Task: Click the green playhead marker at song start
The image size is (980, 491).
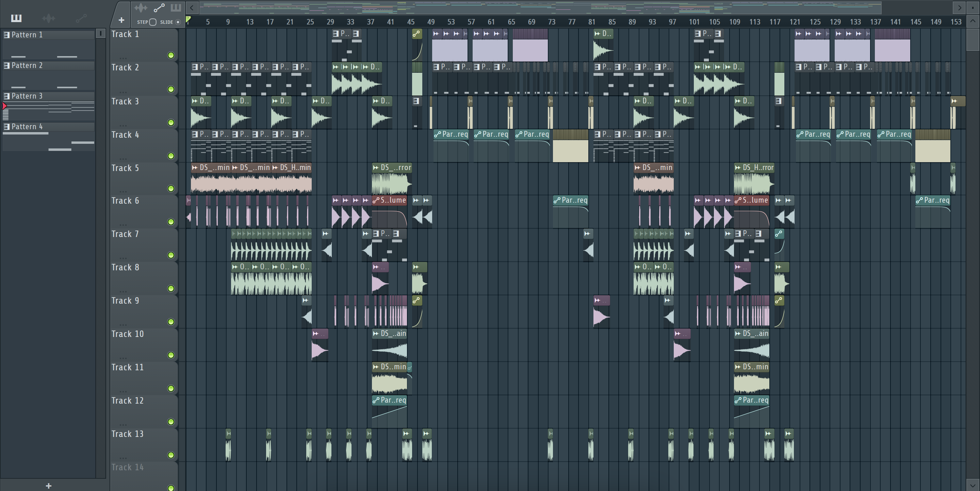Action: coord(188,20)
